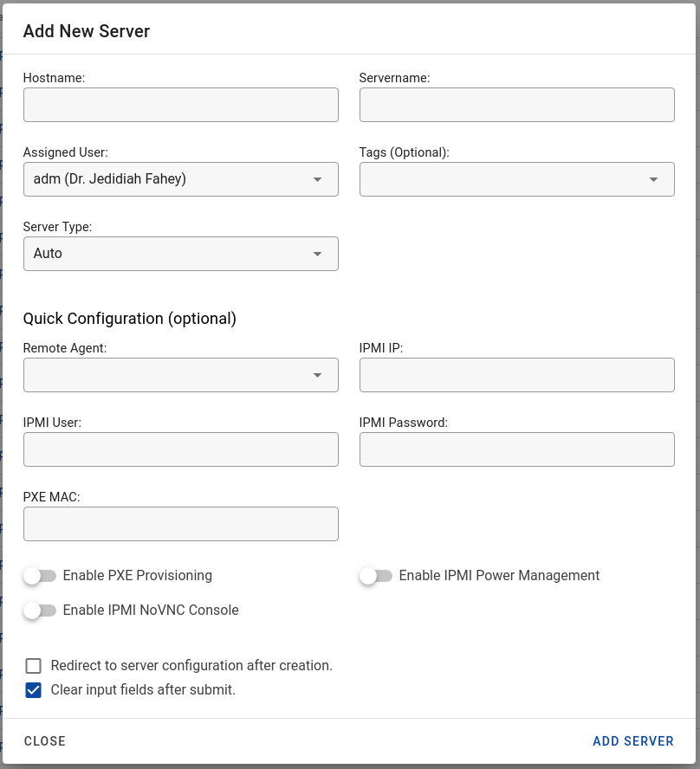Click the Add Server button
Screen dimensions: 700x769
click(633, 741)
